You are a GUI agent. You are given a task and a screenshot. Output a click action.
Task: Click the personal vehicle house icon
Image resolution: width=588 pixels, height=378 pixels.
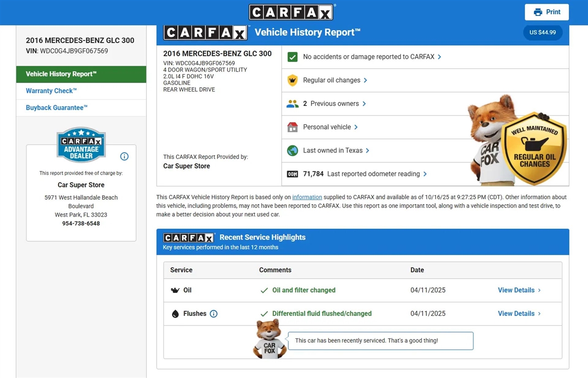tap(292, 127)
